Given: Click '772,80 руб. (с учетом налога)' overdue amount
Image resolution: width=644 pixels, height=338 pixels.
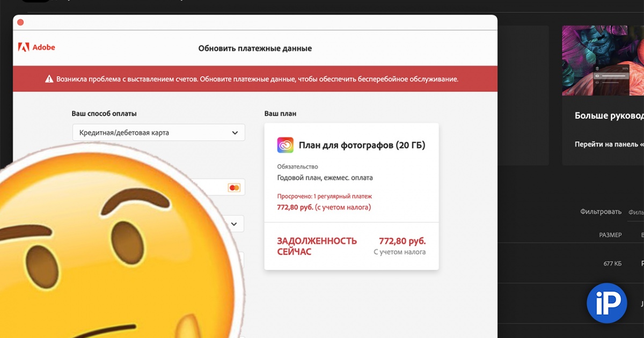Looking at the screenshot, I should [x=324, y=207].
